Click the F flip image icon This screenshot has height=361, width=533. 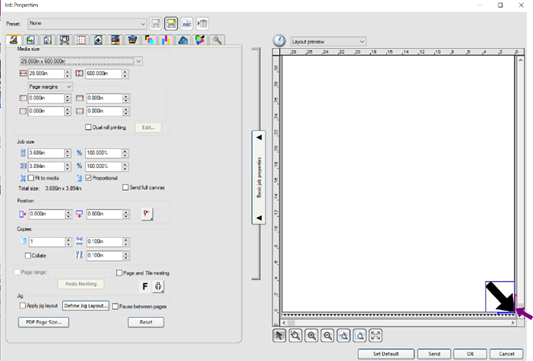pos(145,287)
